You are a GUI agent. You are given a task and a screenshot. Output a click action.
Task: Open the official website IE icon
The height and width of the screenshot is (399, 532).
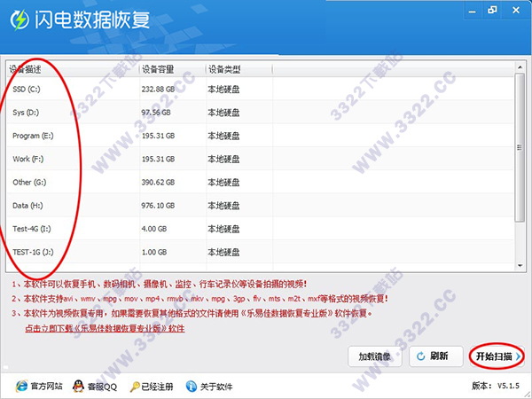[x=21, y=386]
